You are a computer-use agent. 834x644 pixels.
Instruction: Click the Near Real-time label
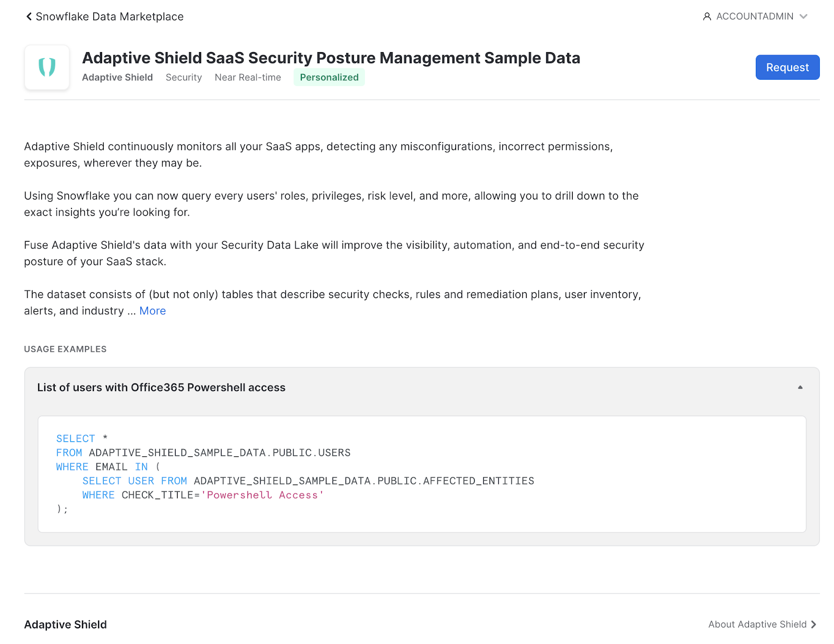click(248, 78)
